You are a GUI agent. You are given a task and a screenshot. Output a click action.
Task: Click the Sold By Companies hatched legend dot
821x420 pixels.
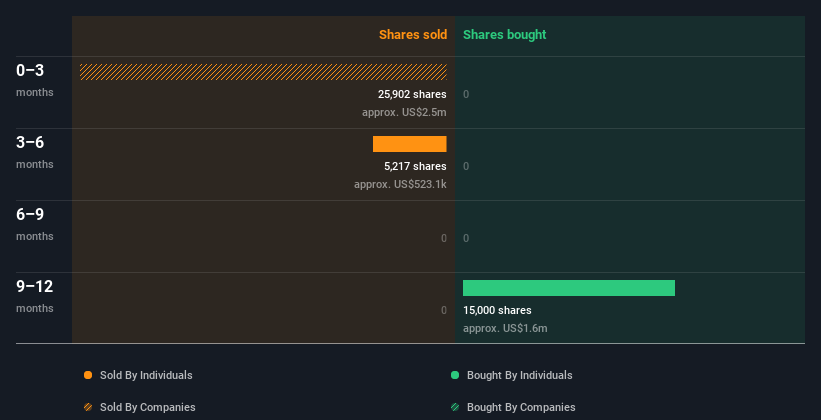click(88, 407)
